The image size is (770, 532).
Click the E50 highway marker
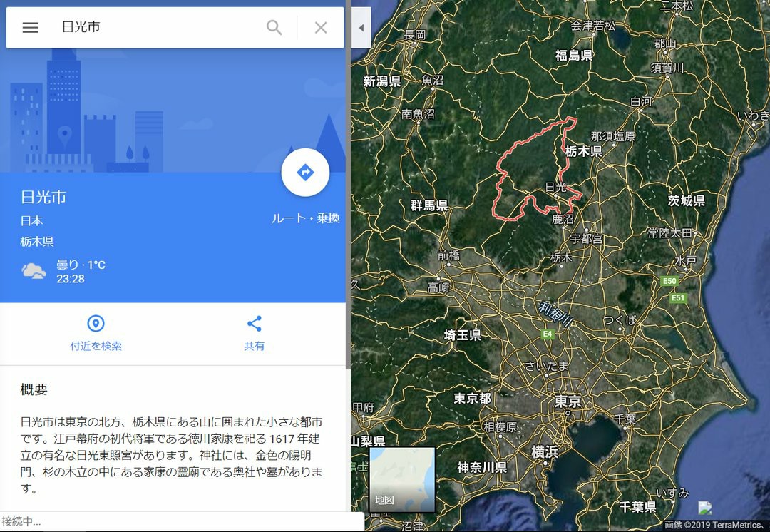[x=669, y=281]
